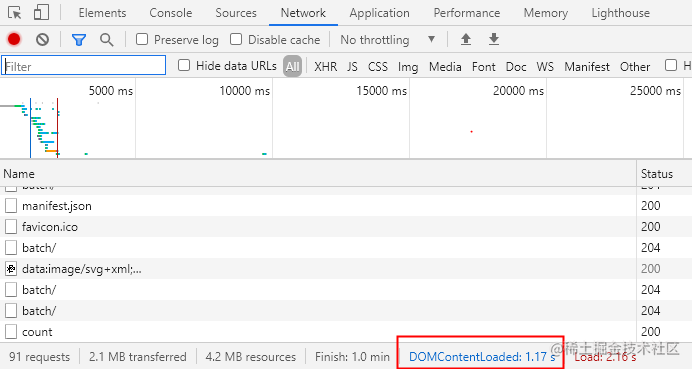Image resolution: width=692 pixels, height=369 pixels.
Task: Filter requests by XHR type
Action: tap(326, 67)
